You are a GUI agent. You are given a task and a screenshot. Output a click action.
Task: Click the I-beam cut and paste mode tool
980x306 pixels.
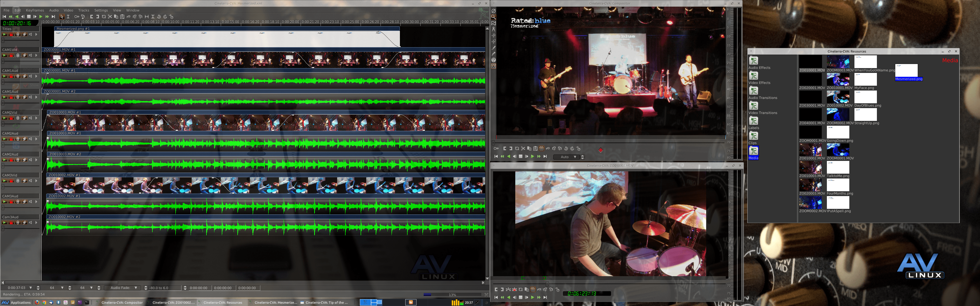pos(68,17)
